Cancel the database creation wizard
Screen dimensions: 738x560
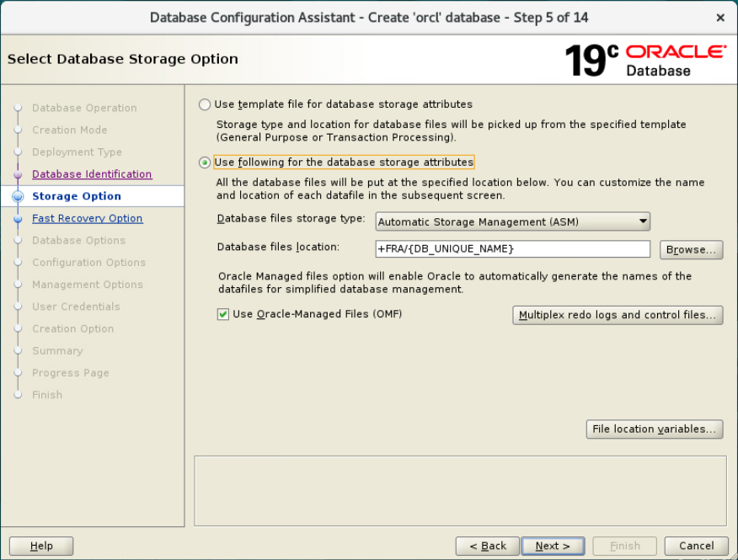point(696,546)
